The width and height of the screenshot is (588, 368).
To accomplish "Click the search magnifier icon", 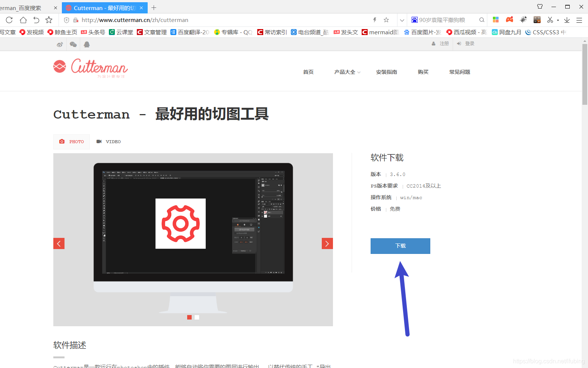I will click(x=482, y=20).
